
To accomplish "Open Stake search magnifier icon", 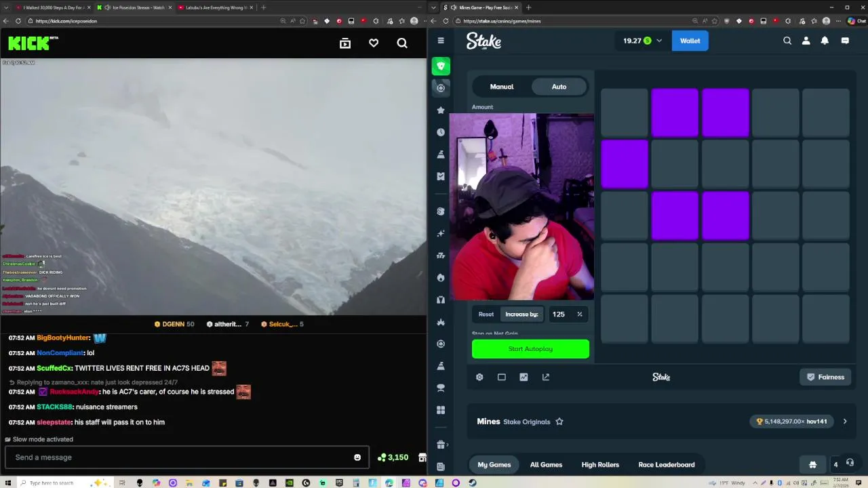I will pos(787,41).
